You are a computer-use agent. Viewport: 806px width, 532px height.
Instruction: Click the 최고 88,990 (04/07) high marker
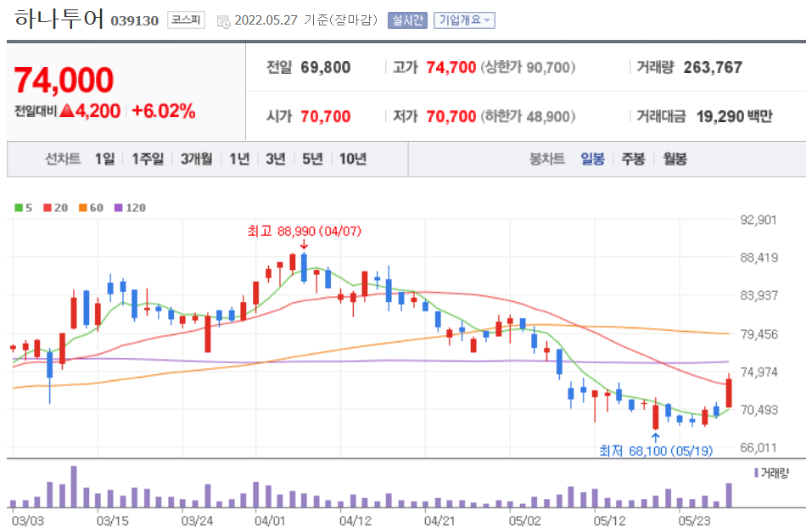point(305,232)
